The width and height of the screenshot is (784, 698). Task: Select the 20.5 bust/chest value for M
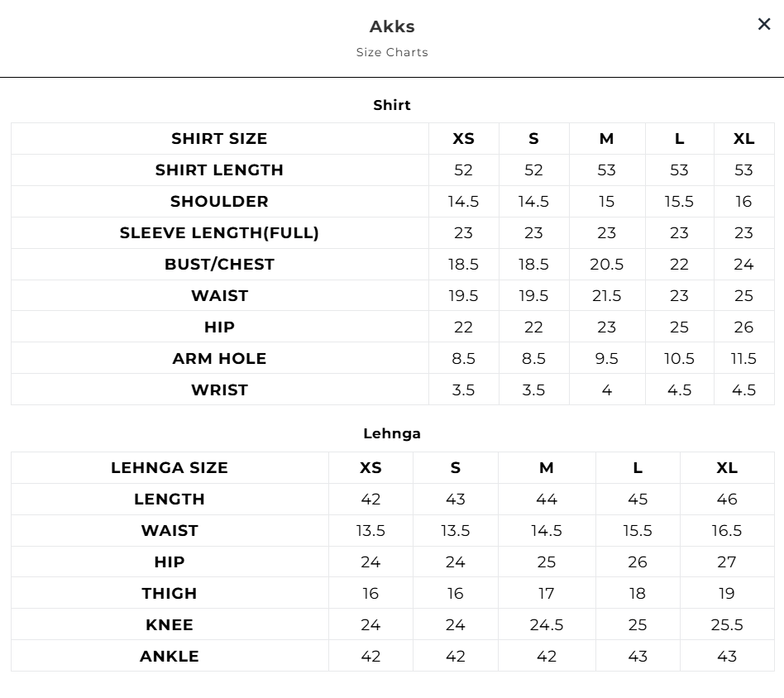tap(606, 265)
